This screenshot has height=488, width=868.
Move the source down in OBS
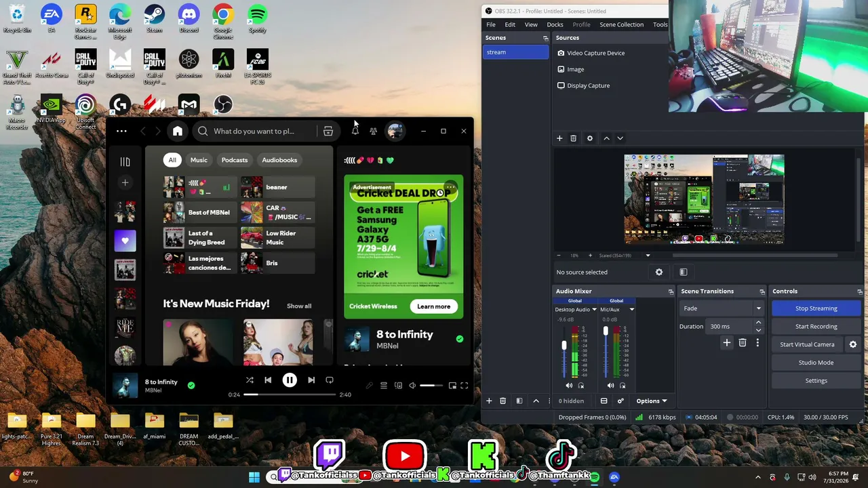point(620,138)
